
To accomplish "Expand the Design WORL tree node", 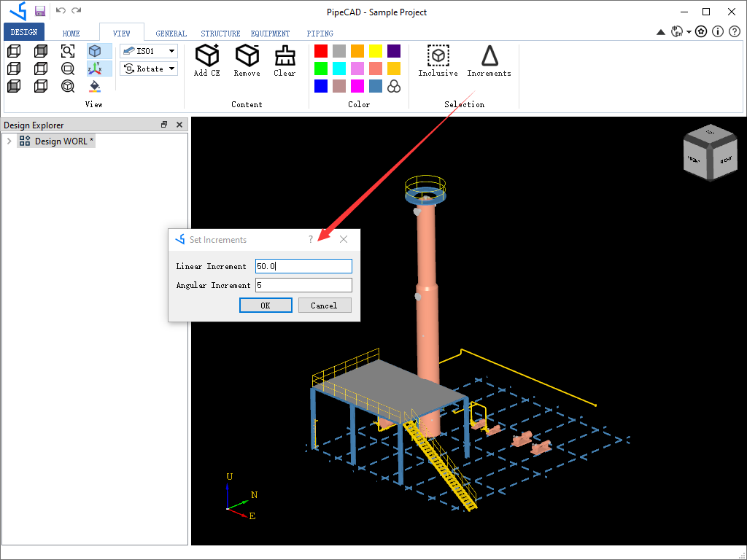I will pos(8,141).
